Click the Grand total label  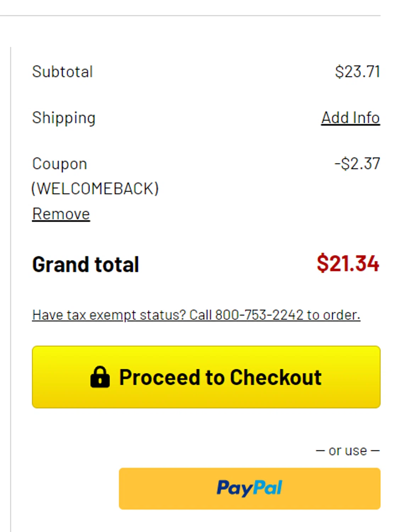tap(85, 265)
